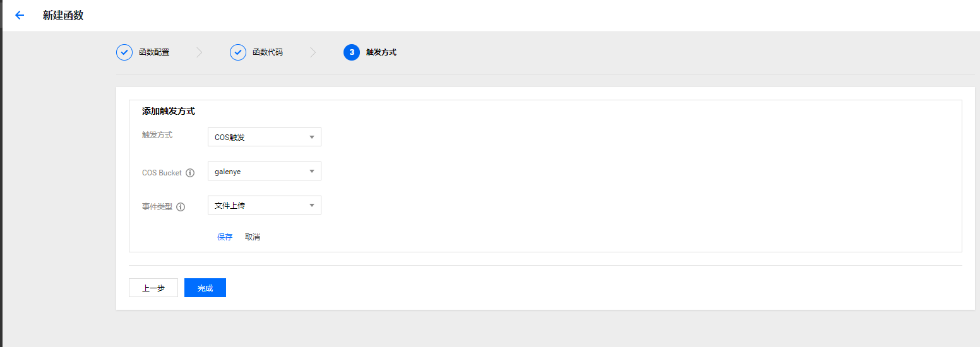Click the checkmark circle for 函数代码 step

point(238,52)
